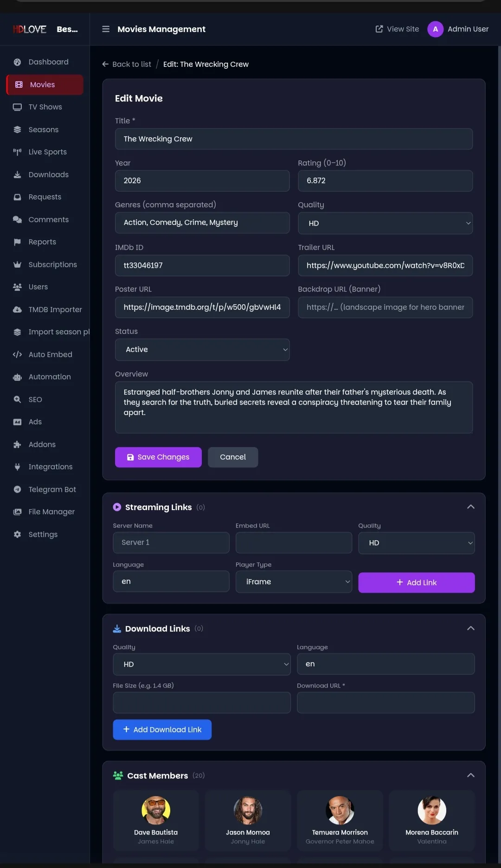
Task: Click the Server Name input field
Action: point(171,542)
